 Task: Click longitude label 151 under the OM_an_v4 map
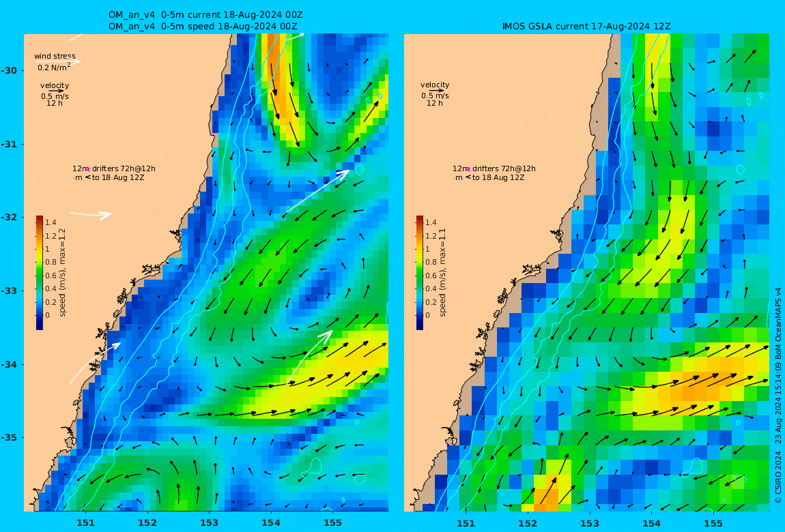pos(85,523)
